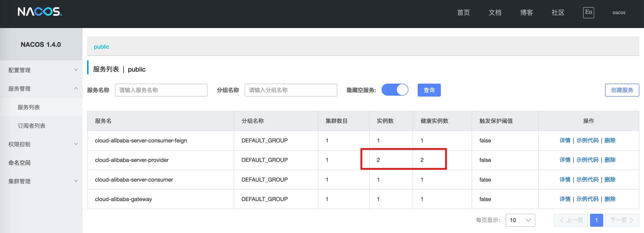Open 详情 for cloud-alibaba-server-consumer-feign
This screenshot has width=644, height=233.
pyautogui.click(x=565, y=140)
